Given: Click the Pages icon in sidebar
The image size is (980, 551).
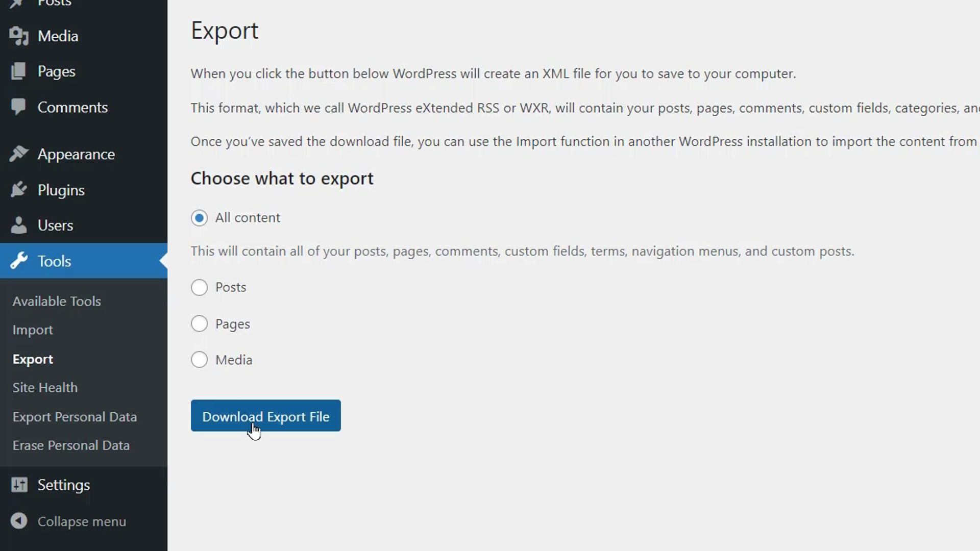Looking at the screenshot, I should (19, 71).
